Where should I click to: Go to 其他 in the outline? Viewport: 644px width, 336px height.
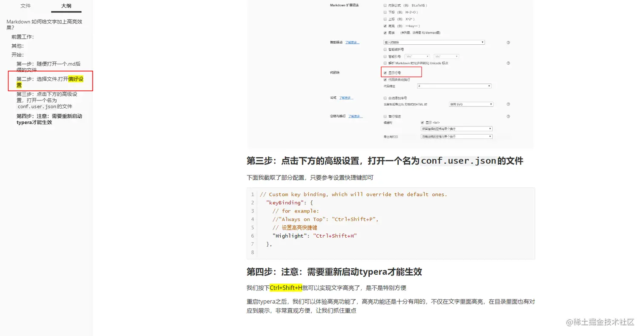17,46
